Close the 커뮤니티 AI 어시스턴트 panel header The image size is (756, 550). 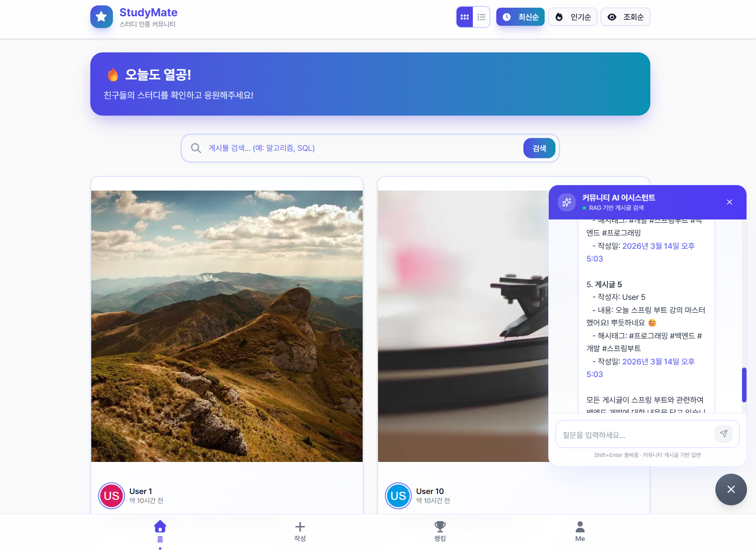click(729, 202)
